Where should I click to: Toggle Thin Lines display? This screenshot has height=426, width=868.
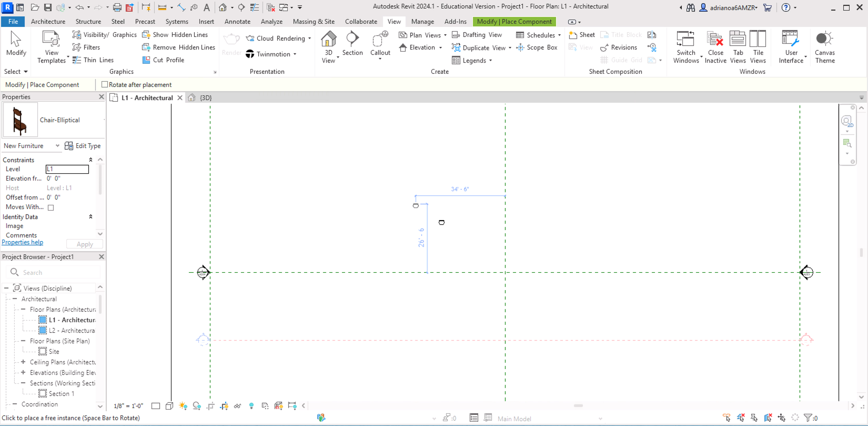pos(93,60)
